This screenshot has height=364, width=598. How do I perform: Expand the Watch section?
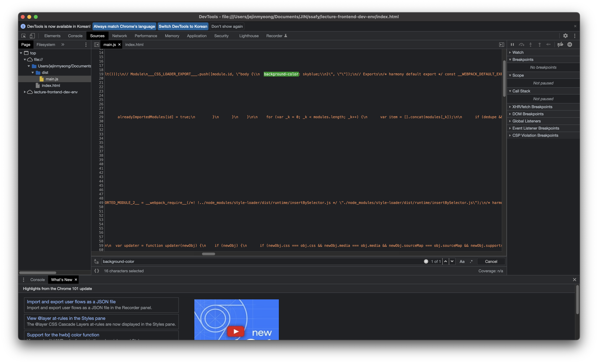(518, 52)
